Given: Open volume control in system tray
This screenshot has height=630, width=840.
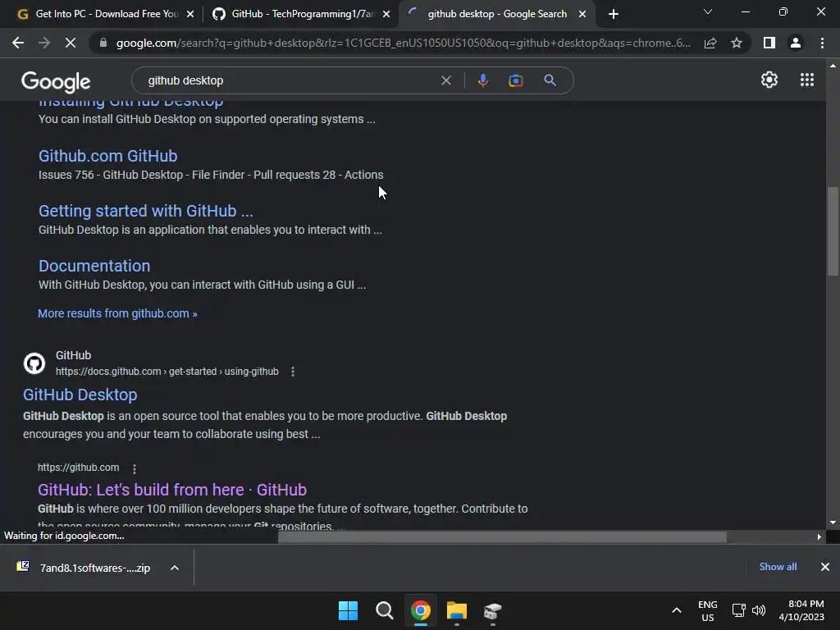Looking at the screenshot, I should tap(759, 610).
